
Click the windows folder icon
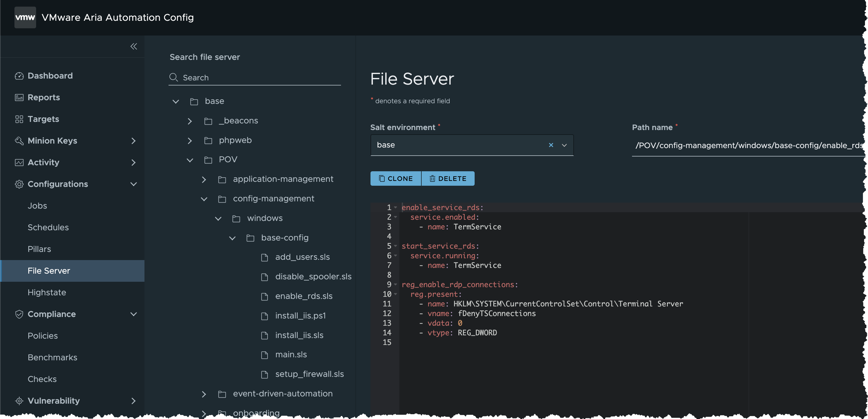(x=236, y=219)
